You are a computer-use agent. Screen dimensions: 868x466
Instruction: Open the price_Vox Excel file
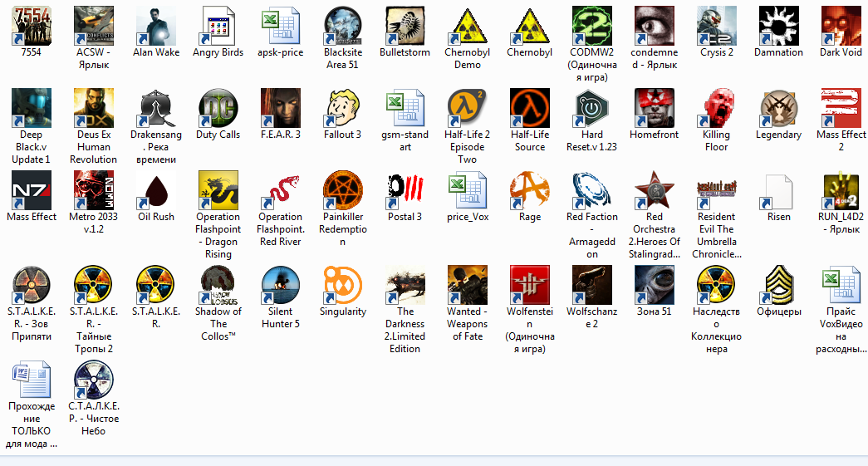tap(467, 190)
